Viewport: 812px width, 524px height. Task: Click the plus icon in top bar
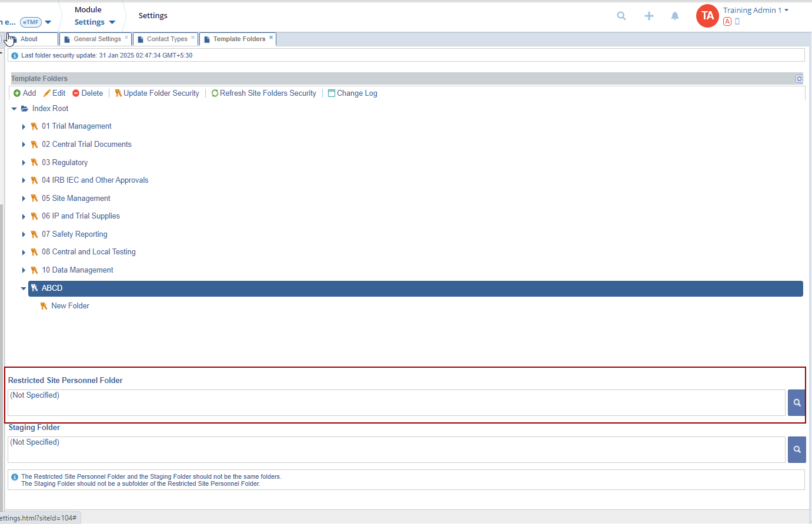pyautogui.click(x=649, y=16)
